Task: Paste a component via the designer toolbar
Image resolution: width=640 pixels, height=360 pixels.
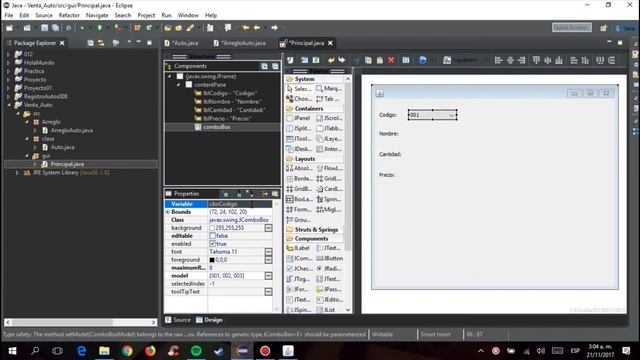Action: coord(380,60)
